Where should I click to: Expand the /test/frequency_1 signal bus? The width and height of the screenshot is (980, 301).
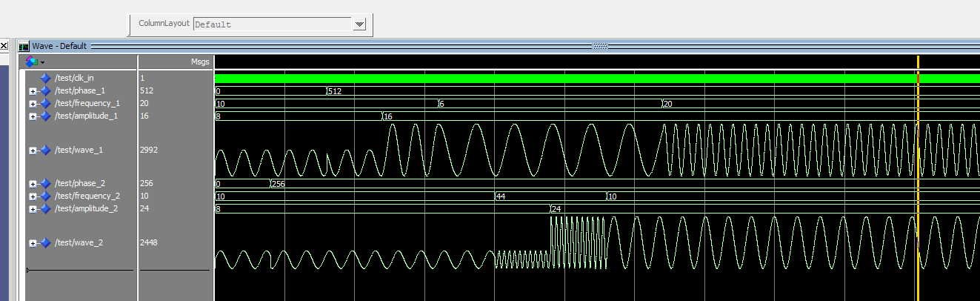pyautogui.click(x=33, y=104)
